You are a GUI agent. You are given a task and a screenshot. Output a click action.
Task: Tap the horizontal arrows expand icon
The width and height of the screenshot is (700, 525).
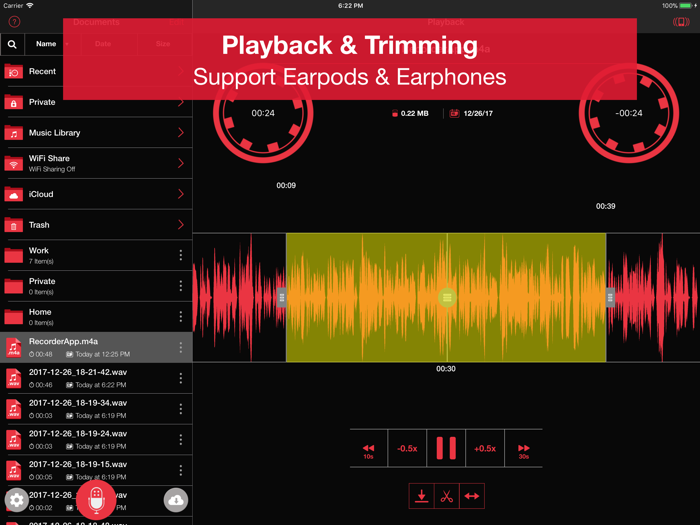point(472,496)
